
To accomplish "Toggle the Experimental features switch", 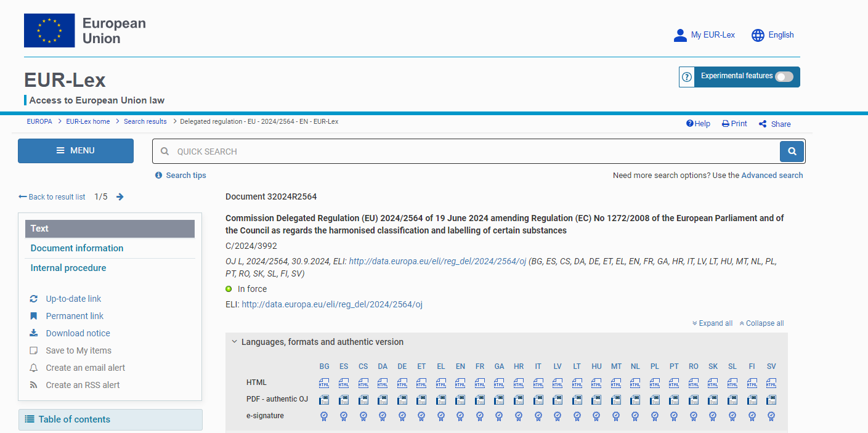I will pyautogui.click(x=784, y=76).
